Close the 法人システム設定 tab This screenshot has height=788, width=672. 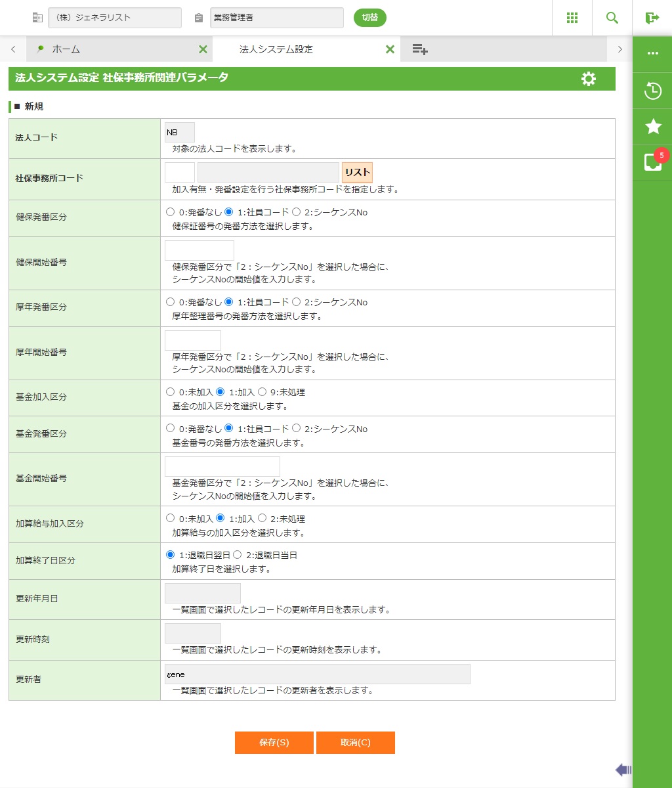coord(390,49)
